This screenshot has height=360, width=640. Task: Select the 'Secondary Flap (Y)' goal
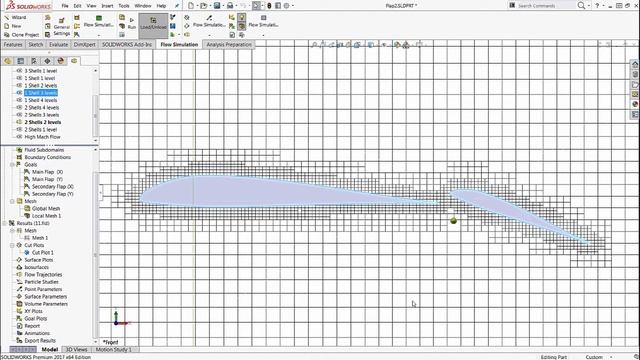53,194
